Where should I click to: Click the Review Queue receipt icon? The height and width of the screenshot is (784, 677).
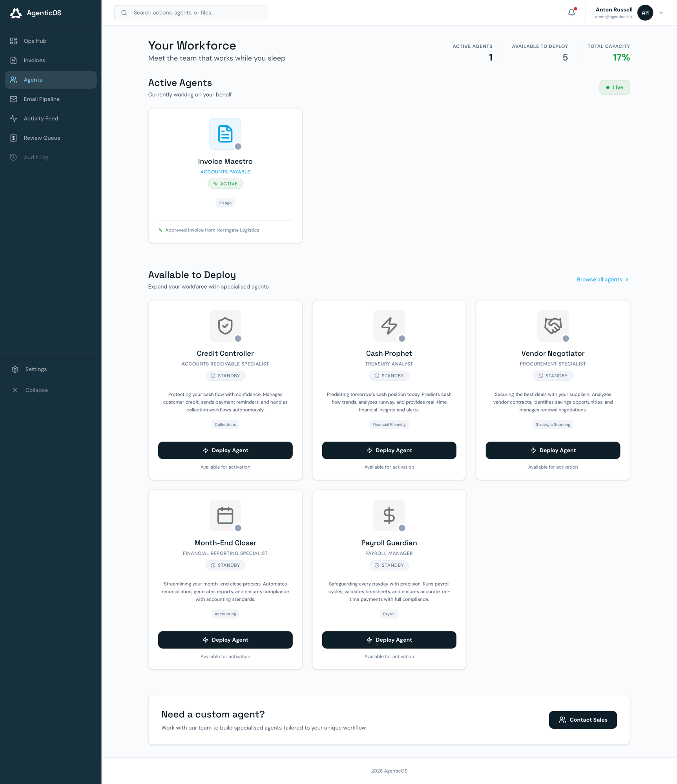(x=14, y=138)
